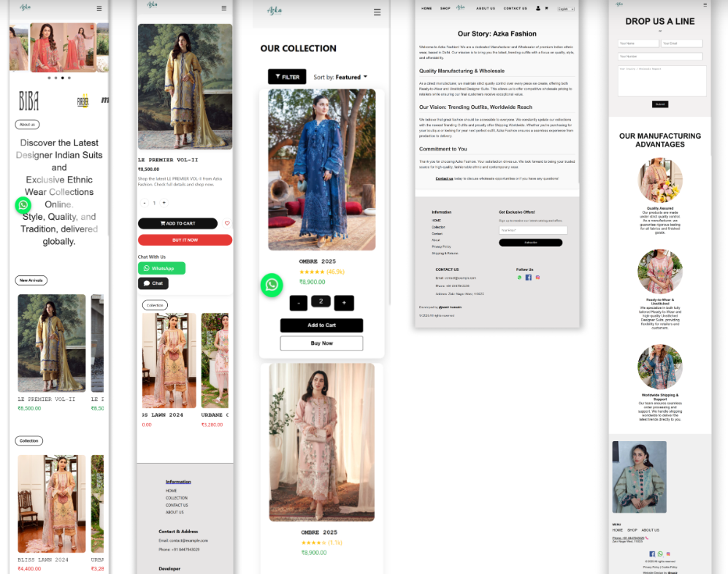Increase Le Premier Vol-II quantity with plus
The height and width of the screenshot is (574, 728).
164,203
